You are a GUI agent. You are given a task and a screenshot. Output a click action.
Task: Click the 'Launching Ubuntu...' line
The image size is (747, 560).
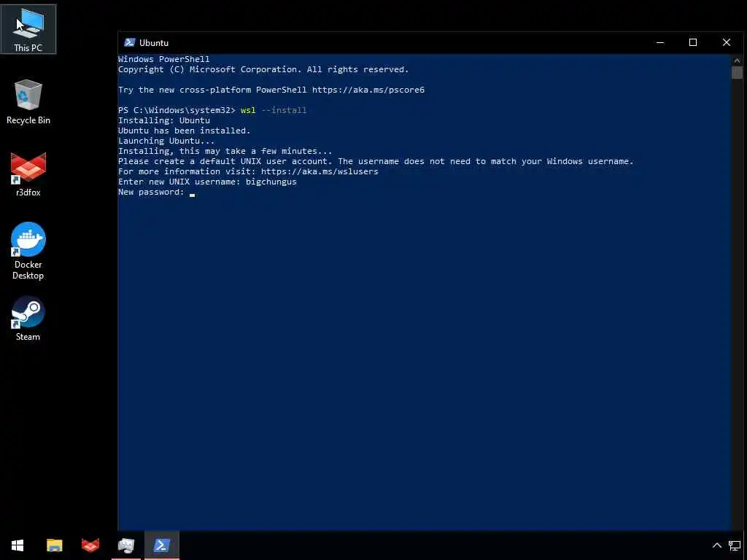(166, 141)
